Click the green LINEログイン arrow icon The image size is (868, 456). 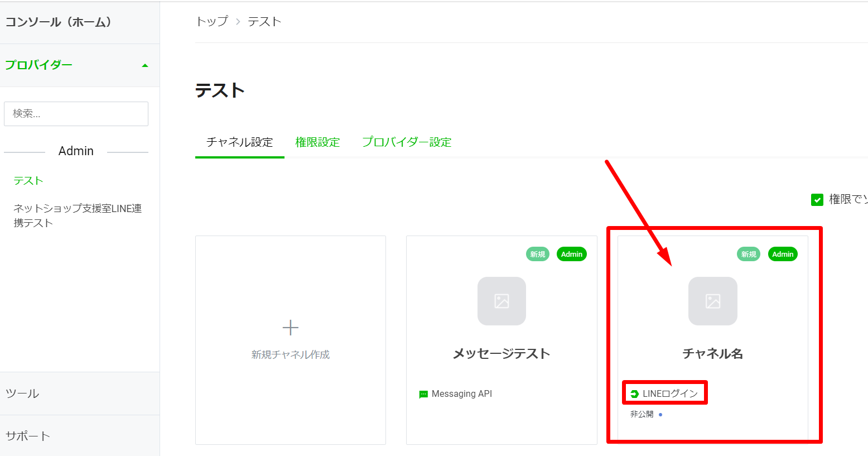(634, 394)
